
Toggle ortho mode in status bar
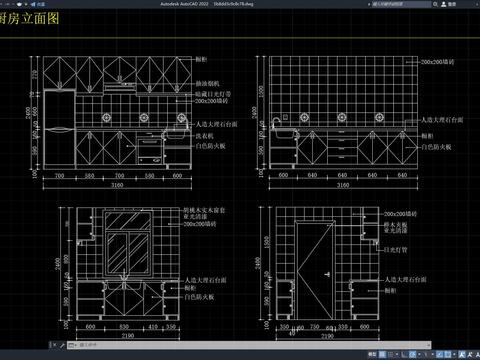pyautogui.click(x=404, y=354)
